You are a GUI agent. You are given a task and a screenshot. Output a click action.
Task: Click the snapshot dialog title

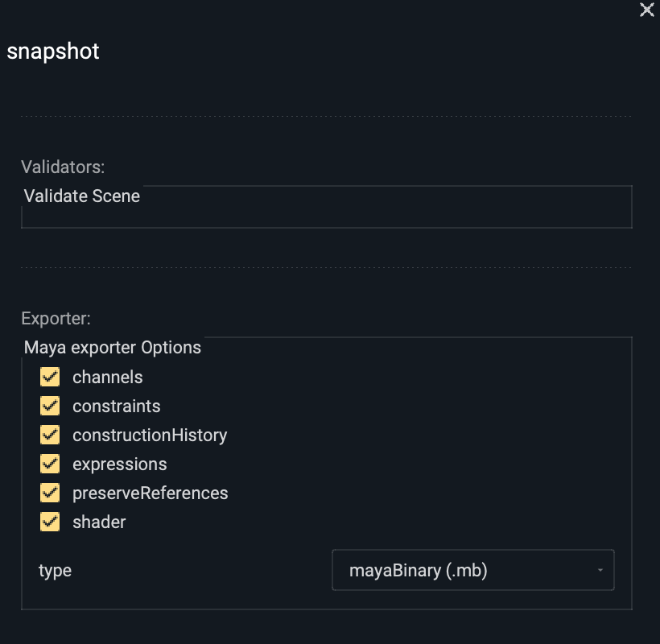pyautogui.click(x=52, y=52)
